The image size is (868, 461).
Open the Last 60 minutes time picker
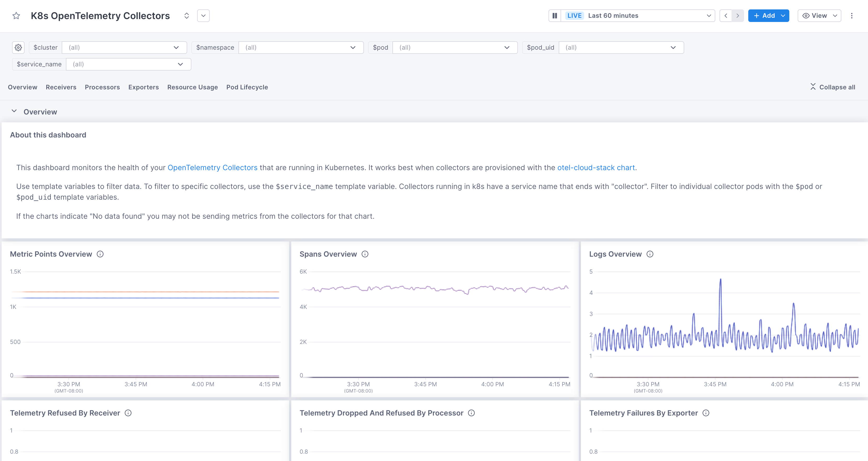point(640,15)
